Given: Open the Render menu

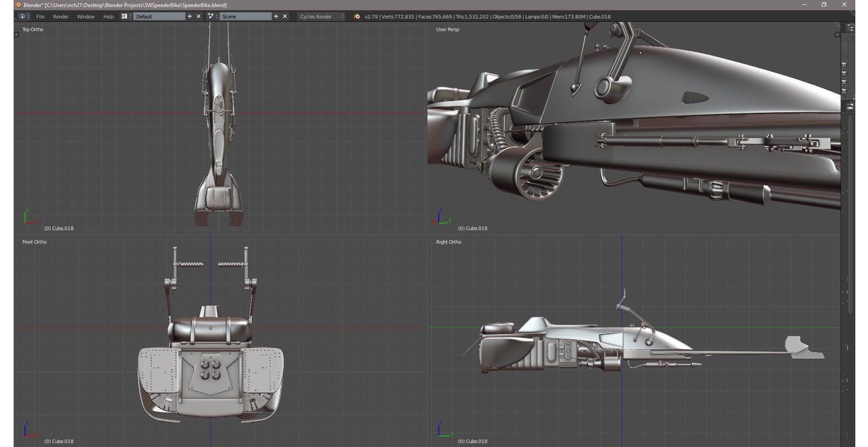Looking at the screenshot, I should [x=61, y=16].
